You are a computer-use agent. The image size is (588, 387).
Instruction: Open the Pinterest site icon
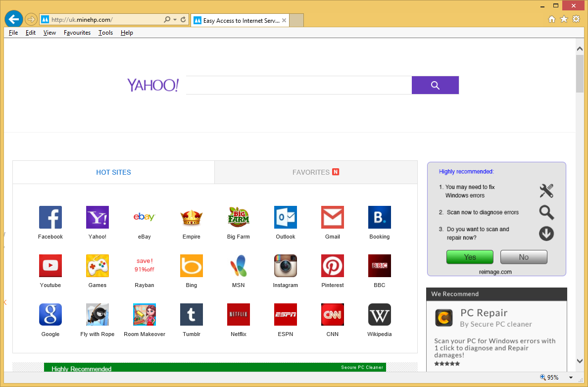332,266
